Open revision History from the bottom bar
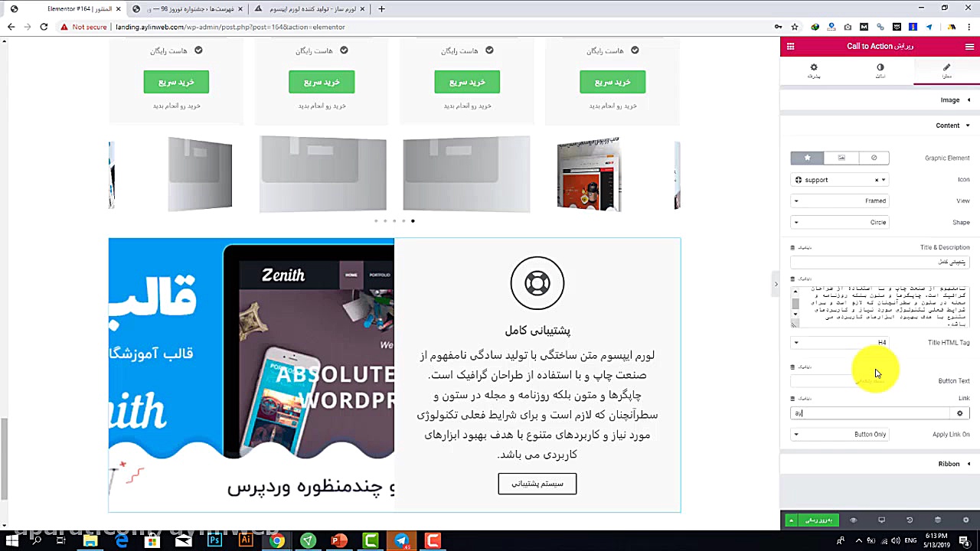 (x=908, y=520)
